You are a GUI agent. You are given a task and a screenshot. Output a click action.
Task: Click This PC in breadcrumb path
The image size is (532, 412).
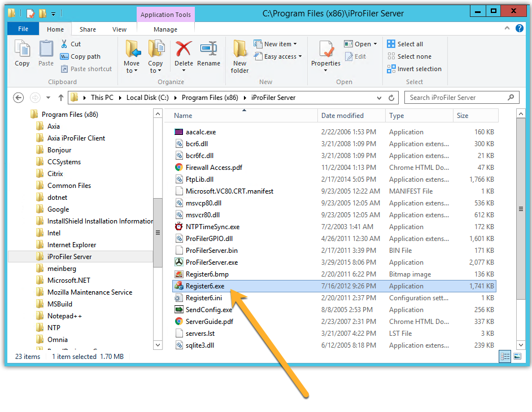102,98
